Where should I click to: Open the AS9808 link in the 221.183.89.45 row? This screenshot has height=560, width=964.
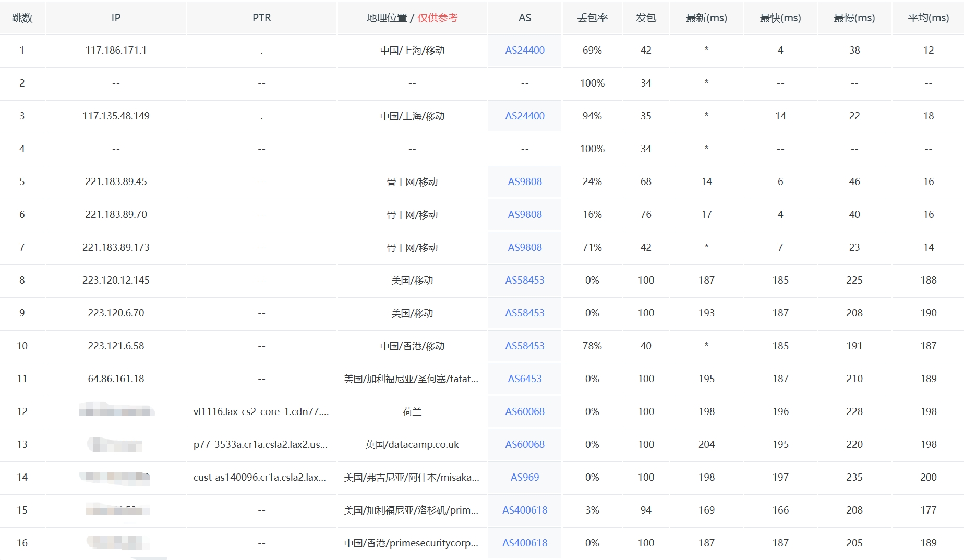(525, 181)
